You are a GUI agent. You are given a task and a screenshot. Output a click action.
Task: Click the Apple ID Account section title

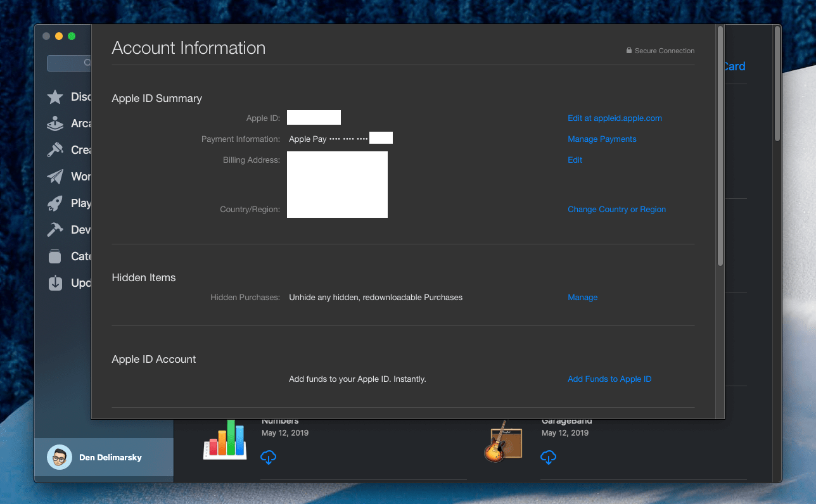pyautogui.click(x=154, y=359)
